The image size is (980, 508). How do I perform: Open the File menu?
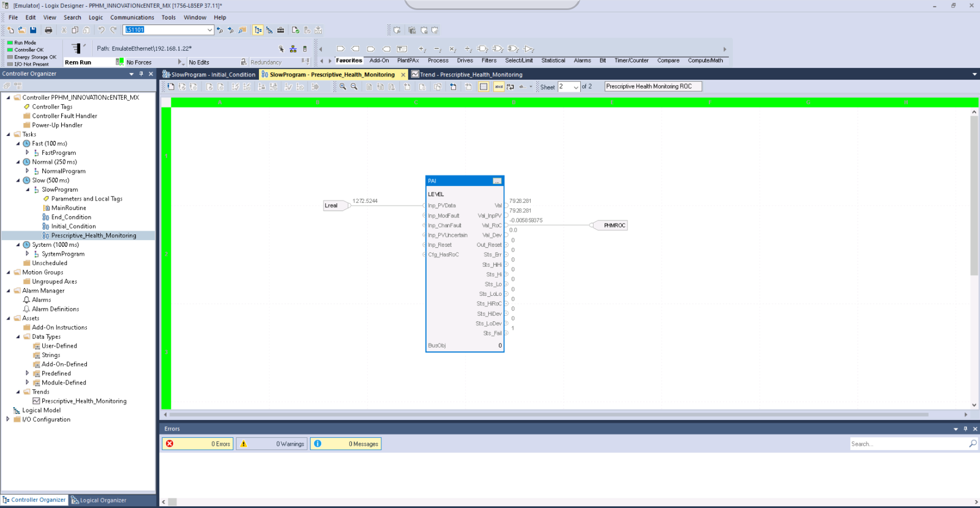[13, 17]
